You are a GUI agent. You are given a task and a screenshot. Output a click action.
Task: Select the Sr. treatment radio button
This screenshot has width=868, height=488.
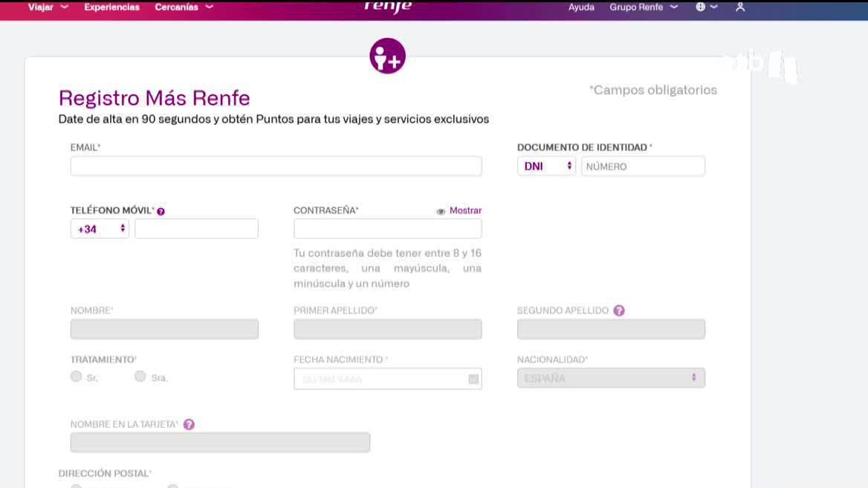coord(76,377)
